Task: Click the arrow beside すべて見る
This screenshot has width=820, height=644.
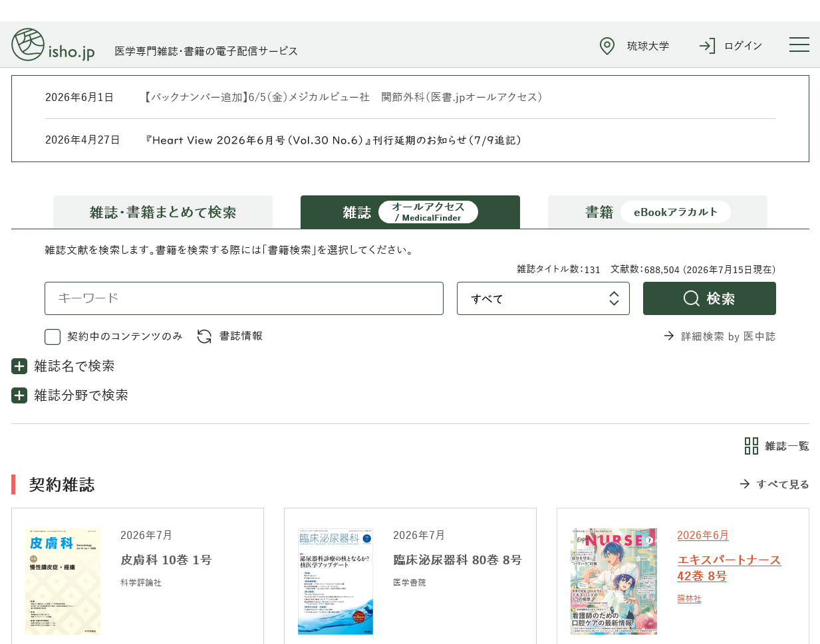Action: (745, 484)
